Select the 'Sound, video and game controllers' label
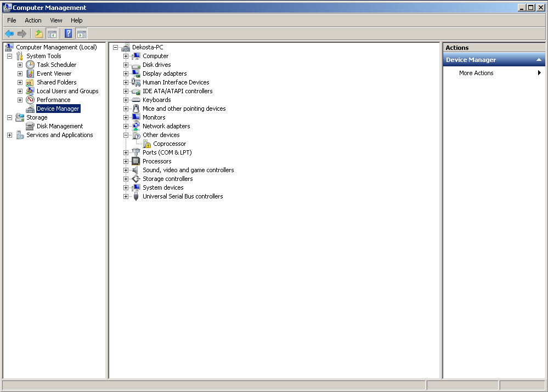Viewport: 548px width, 392px height. [x=188, y=170]
